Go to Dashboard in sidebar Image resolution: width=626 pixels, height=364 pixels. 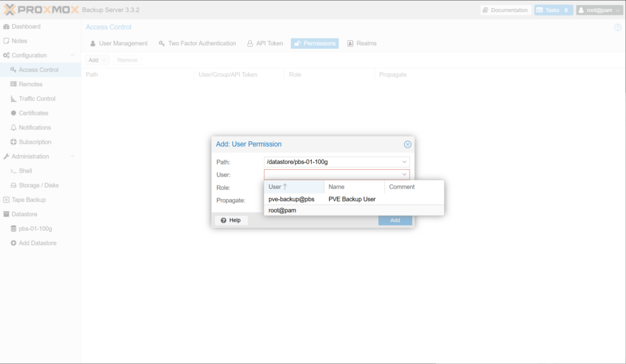[26, 26]
